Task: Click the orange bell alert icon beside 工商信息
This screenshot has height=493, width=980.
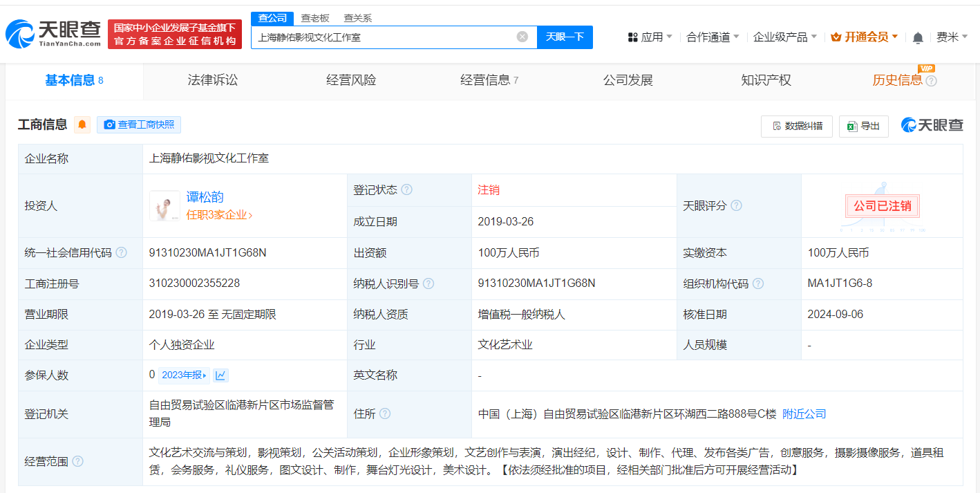Action: tap(82, 125)
